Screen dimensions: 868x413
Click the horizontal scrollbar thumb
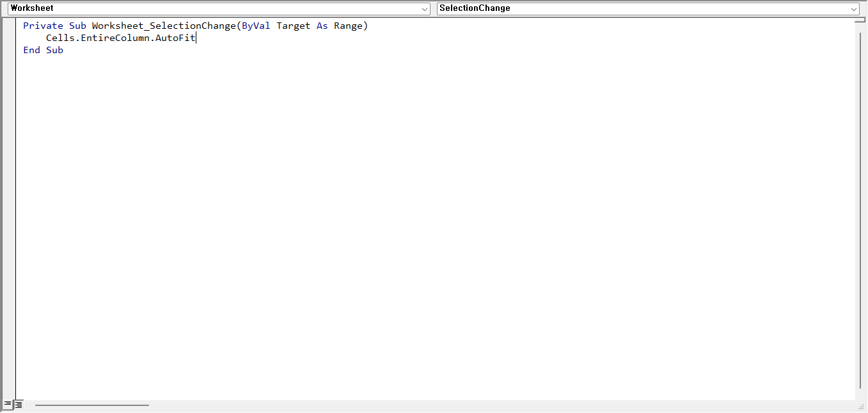pos(92,405)
